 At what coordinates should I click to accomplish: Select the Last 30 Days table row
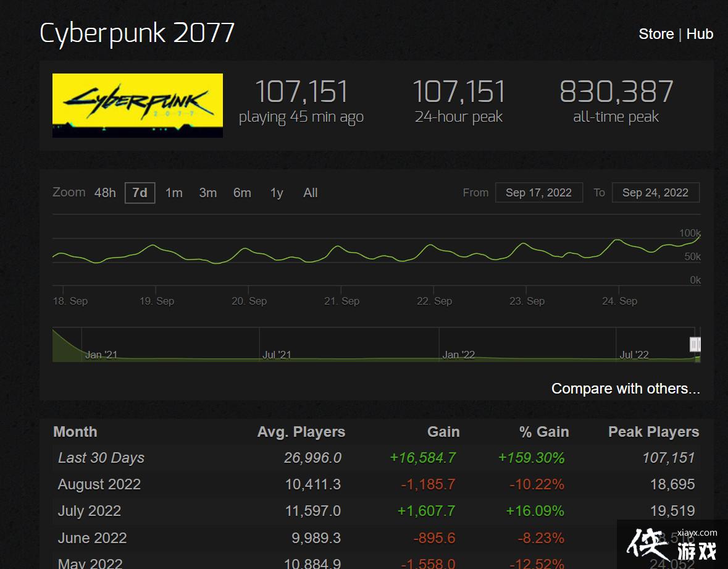tap(101, 458)
